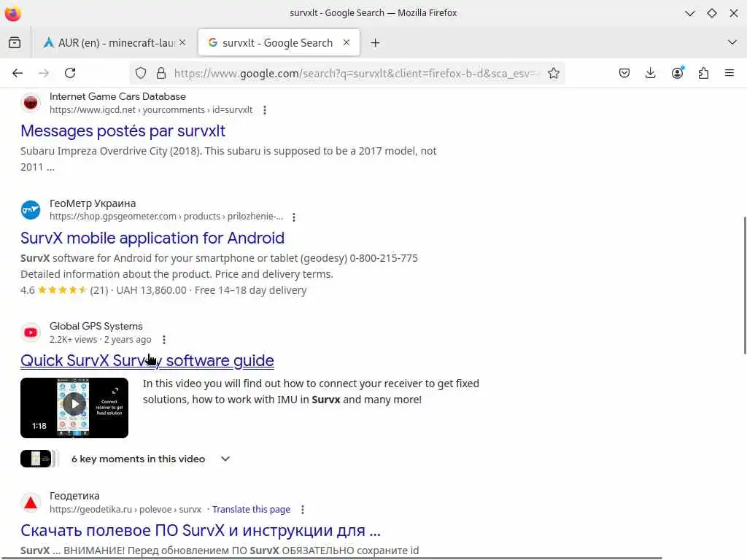
Task: Click the Internet Game Cars Database favicon
Action: [x=31, y=102]
